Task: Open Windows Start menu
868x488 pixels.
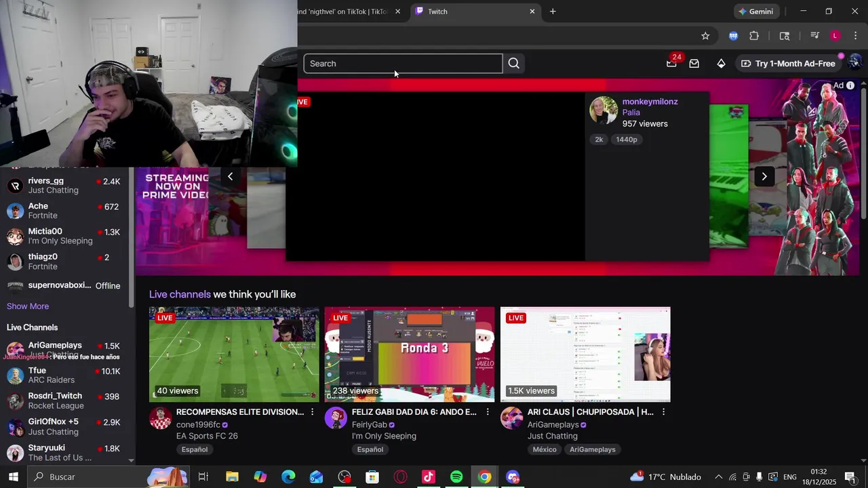Action: tap(13, 476)
